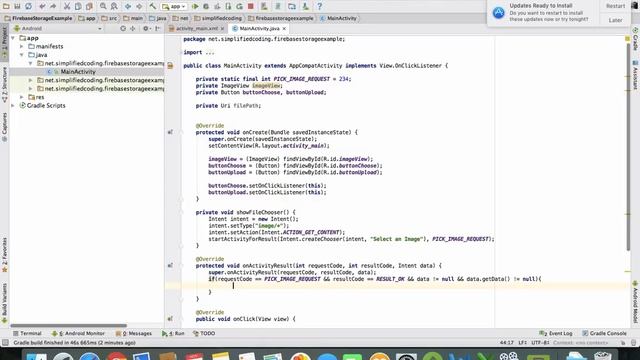Screen dimensions: 640x360
Task: Expand the manifests folder
Action: click(22, 47)
